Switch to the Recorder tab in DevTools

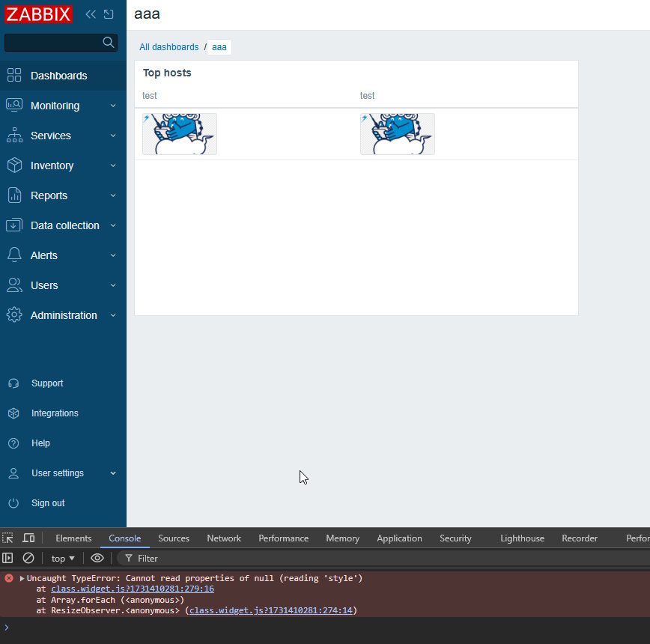click(580, 538)
